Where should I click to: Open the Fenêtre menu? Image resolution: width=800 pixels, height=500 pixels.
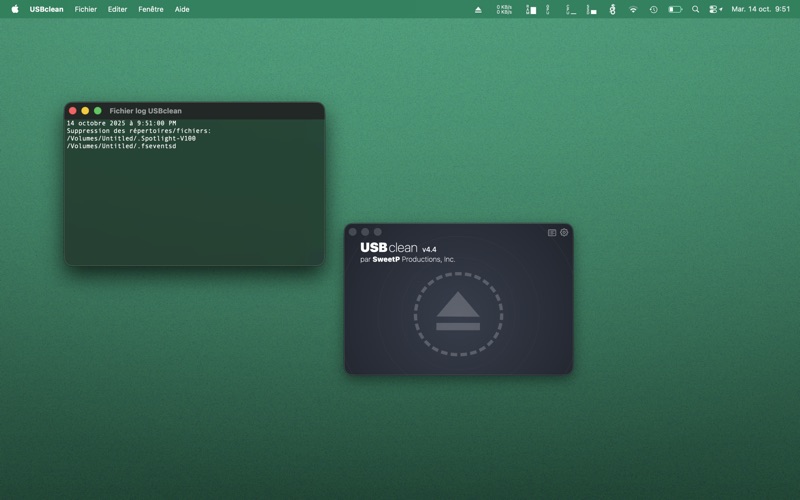(x=151, y=9)
